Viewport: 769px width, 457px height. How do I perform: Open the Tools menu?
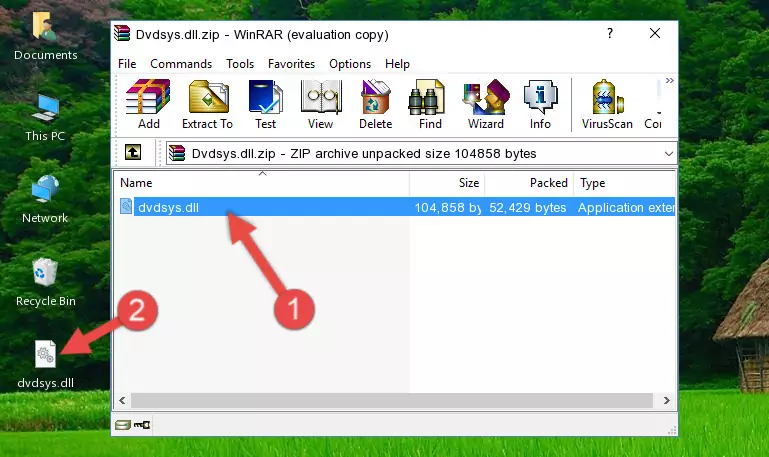click(240, 64)
